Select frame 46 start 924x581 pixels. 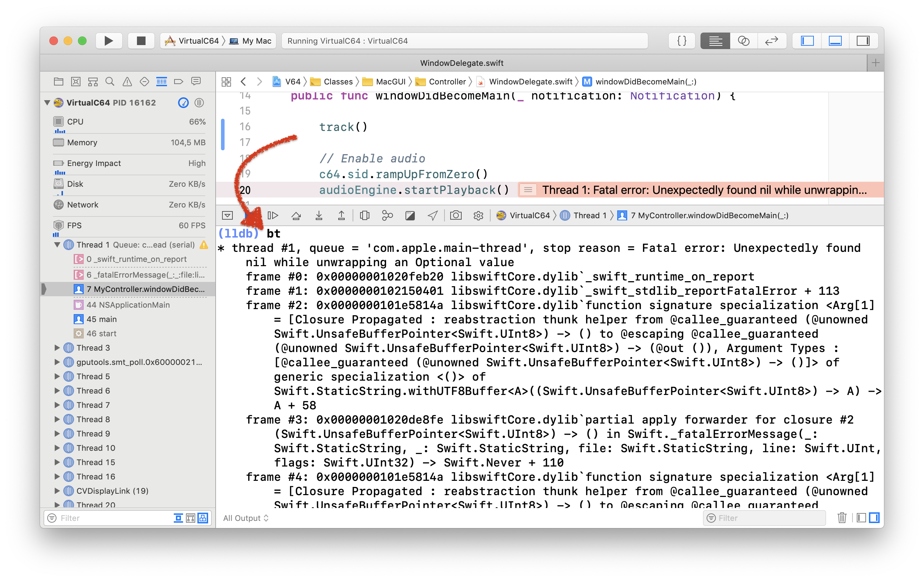pyautogui.click(x=96, y=334)
